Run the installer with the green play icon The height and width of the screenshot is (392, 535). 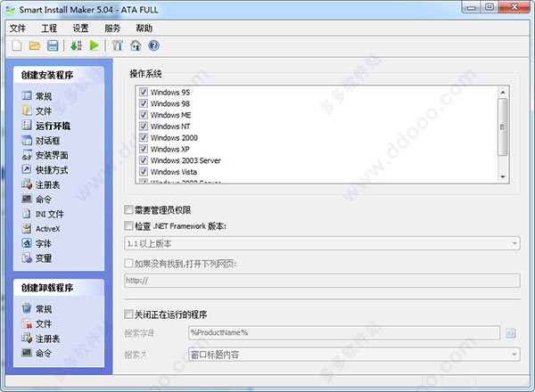(95, 45)
